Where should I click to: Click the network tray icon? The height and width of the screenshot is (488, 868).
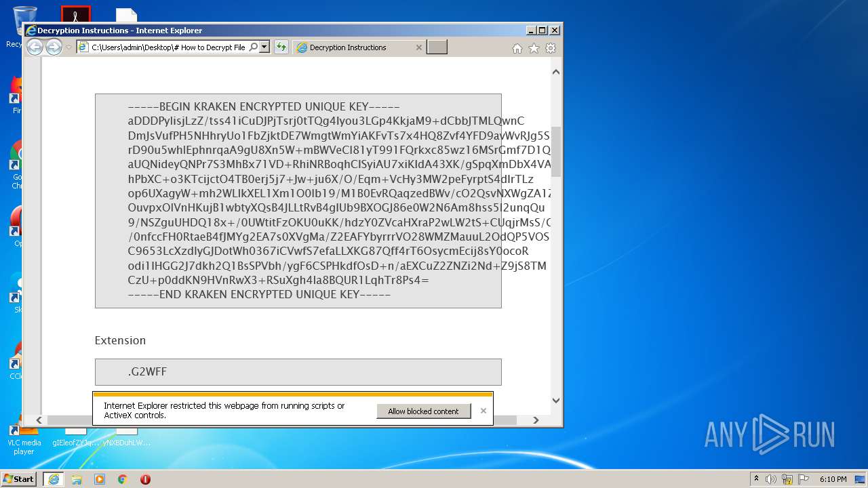[x=787, y=479]
